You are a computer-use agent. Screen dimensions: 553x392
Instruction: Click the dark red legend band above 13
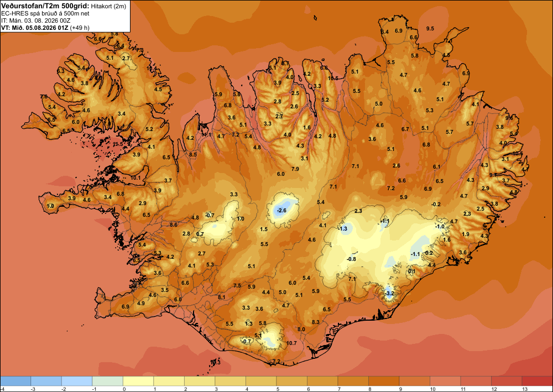[537, 381]
